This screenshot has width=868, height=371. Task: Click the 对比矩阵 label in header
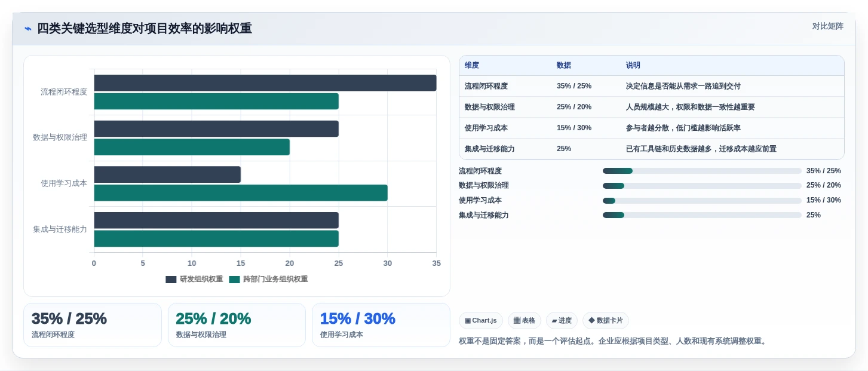(827, 26)
